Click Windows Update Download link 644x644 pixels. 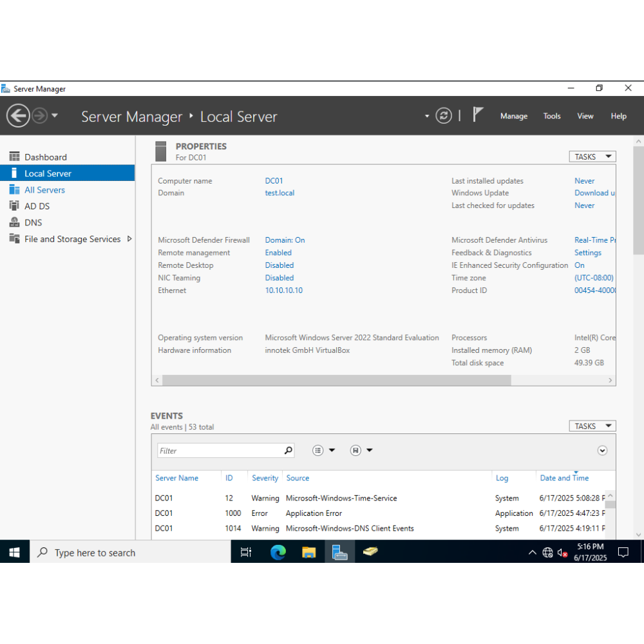coord(594,193)
